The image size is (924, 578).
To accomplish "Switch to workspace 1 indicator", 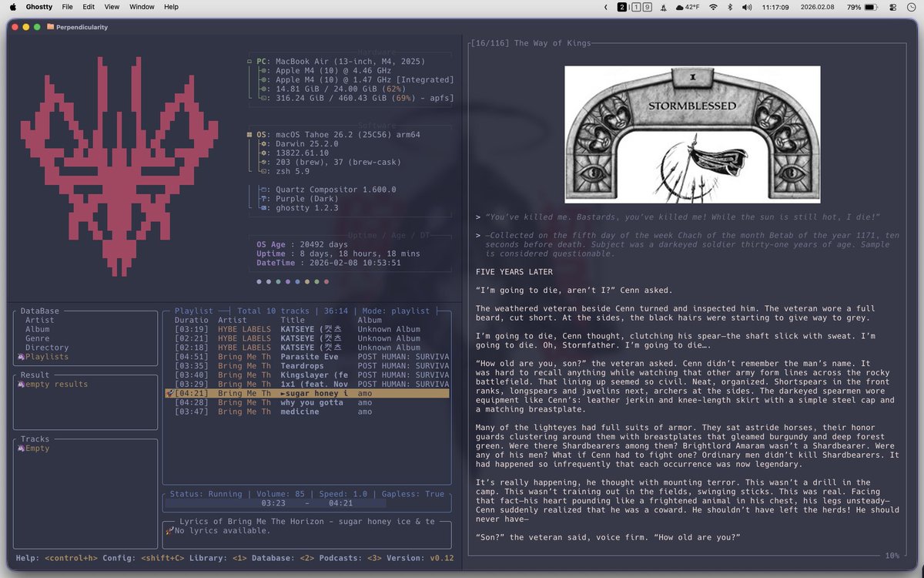I will (635, 7).
